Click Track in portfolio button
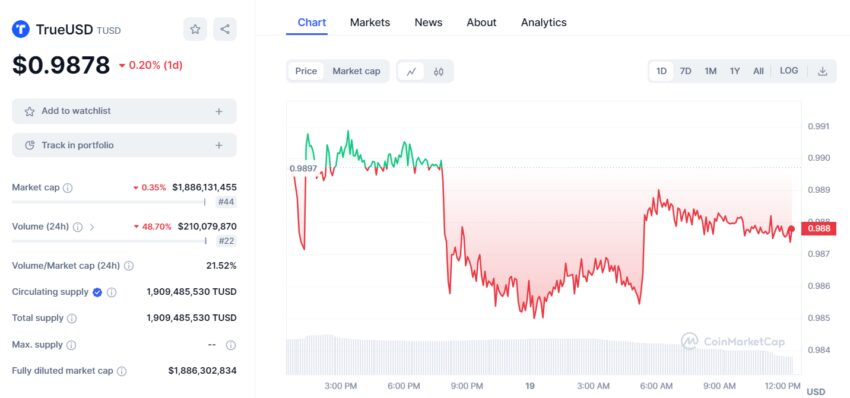Image resolution: width=850 pixels, height=398 pixels. coord(124,145)
